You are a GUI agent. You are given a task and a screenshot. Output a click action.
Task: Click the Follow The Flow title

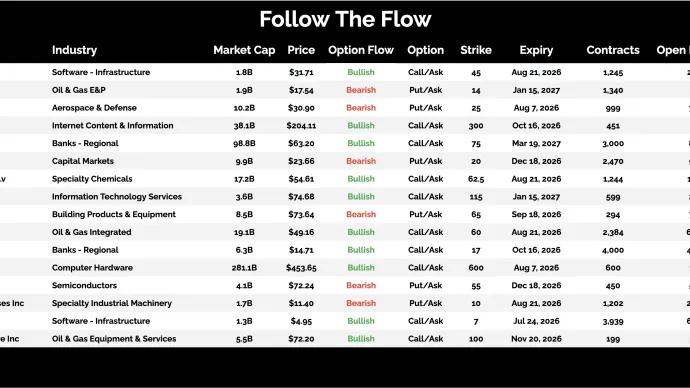(x=345, y=19)
